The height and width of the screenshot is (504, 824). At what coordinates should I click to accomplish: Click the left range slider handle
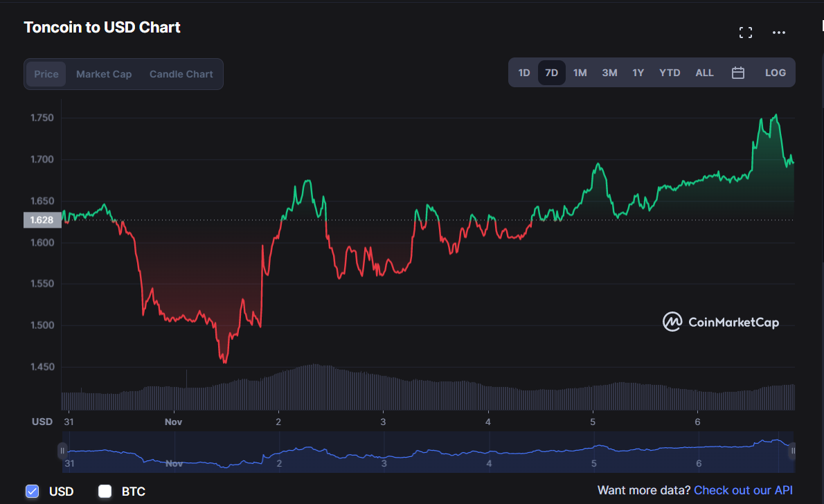tap(62, 451)
